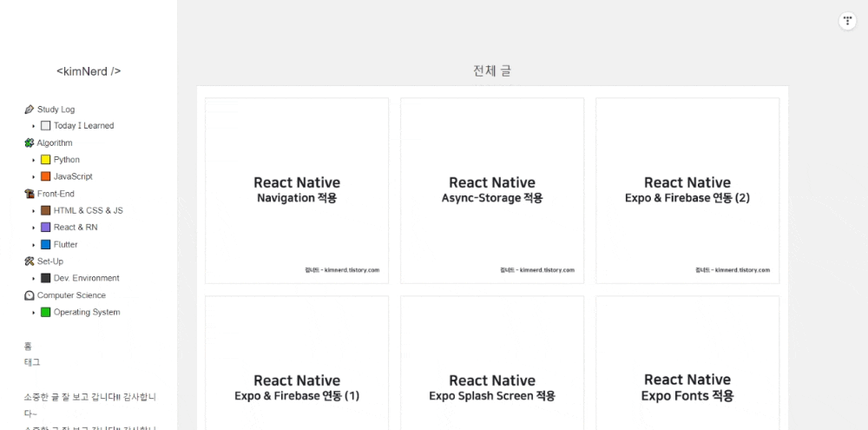Click the <kimNerd /> blog title
868x430 pixels.
89,71
